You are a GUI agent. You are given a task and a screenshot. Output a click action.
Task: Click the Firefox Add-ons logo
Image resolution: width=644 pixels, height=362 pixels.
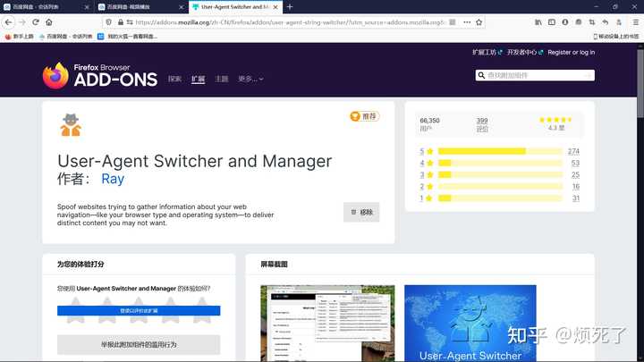[100, 75]
